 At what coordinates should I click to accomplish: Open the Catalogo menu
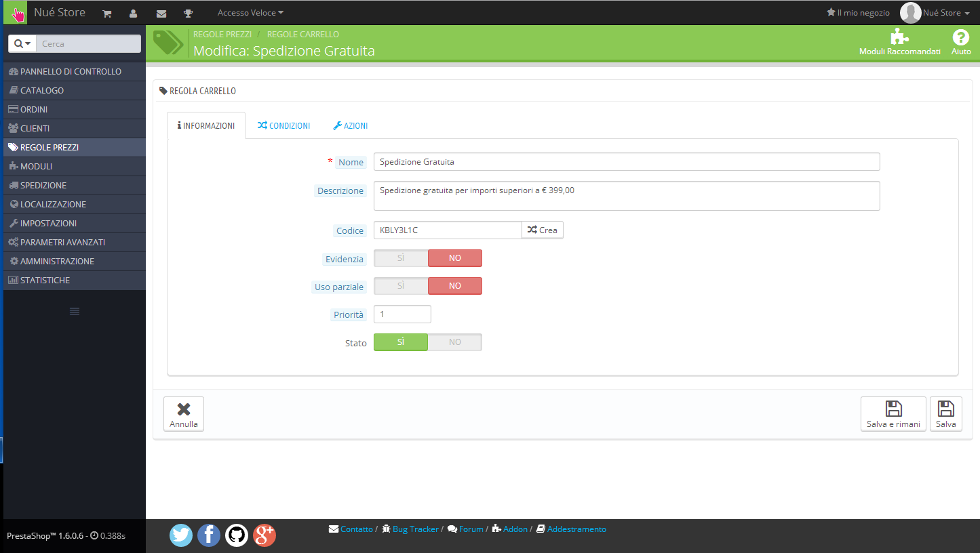pyautogui.click(x=75, y=90)
